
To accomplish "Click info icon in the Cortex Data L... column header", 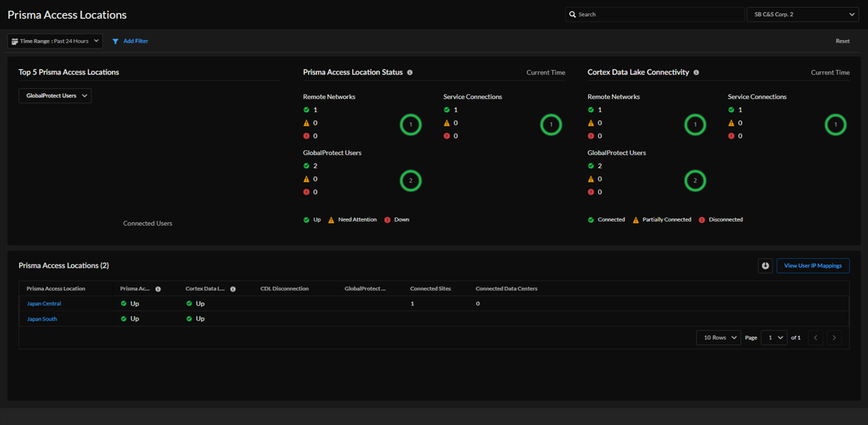I will (x=233, y=289).
